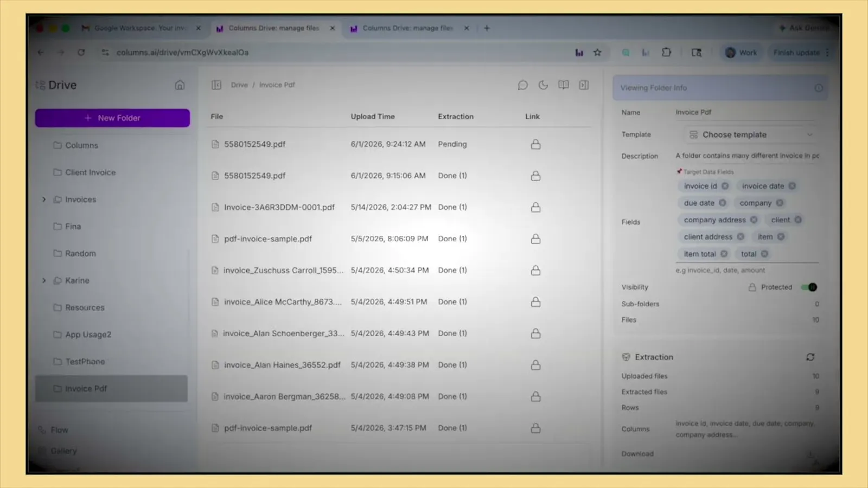Open invoice_Zuschuss Carroll file row
This screenshot has width=868, height=488.
[x=399, y=270]
